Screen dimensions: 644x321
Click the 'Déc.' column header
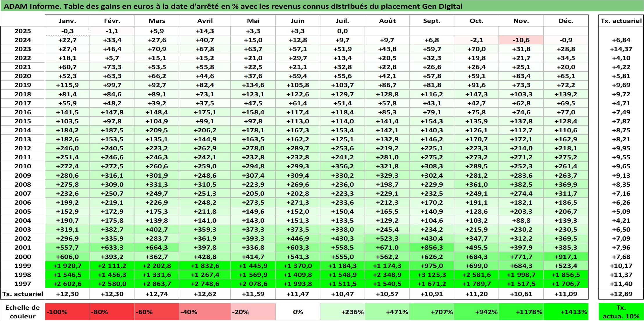(566, 21)
